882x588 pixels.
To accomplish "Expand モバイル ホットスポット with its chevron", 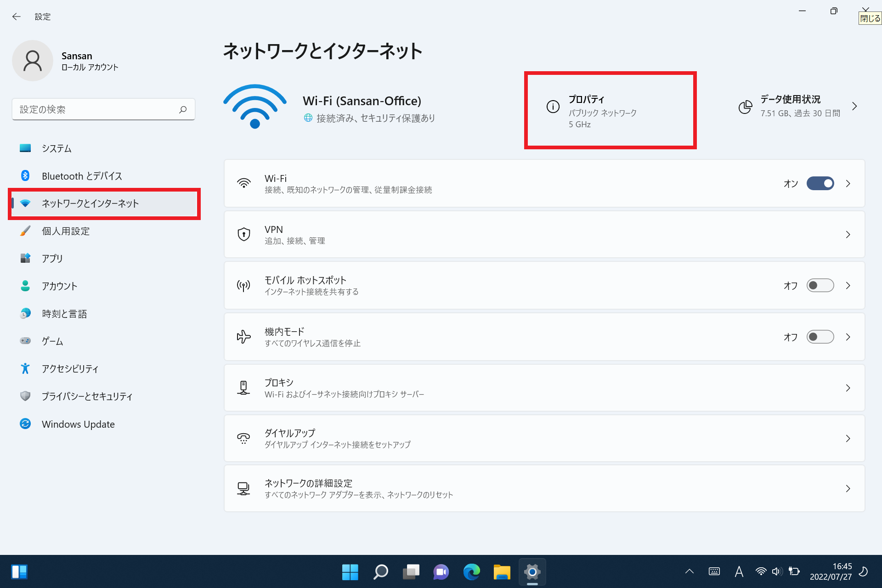I will pos(848,285).
